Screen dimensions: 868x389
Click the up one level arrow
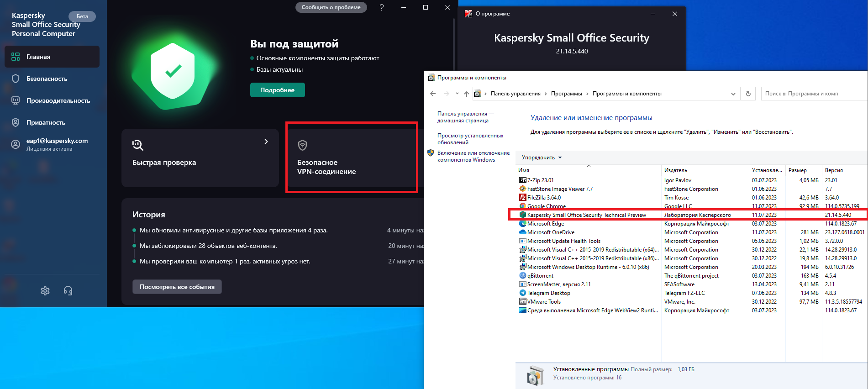466,94
